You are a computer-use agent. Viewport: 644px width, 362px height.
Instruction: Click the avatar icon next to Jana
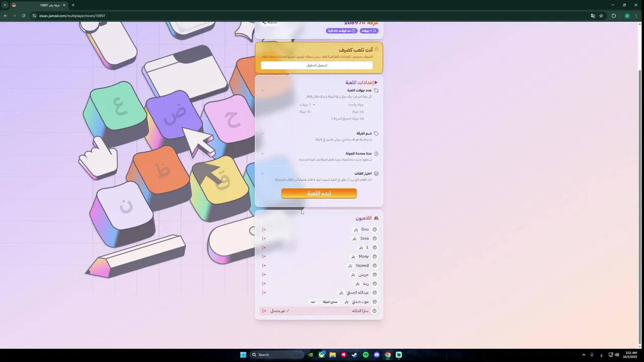(374, 238)
